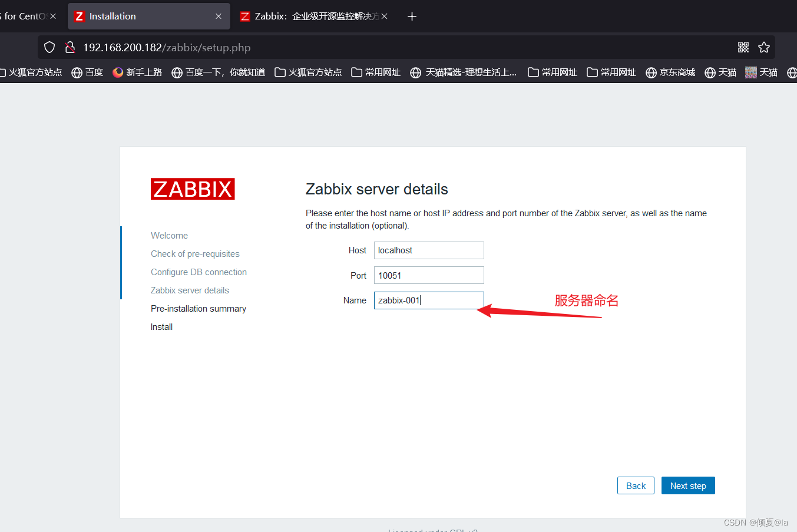Click the Name label
The image size is (797, 532).
tap(355, 300)
